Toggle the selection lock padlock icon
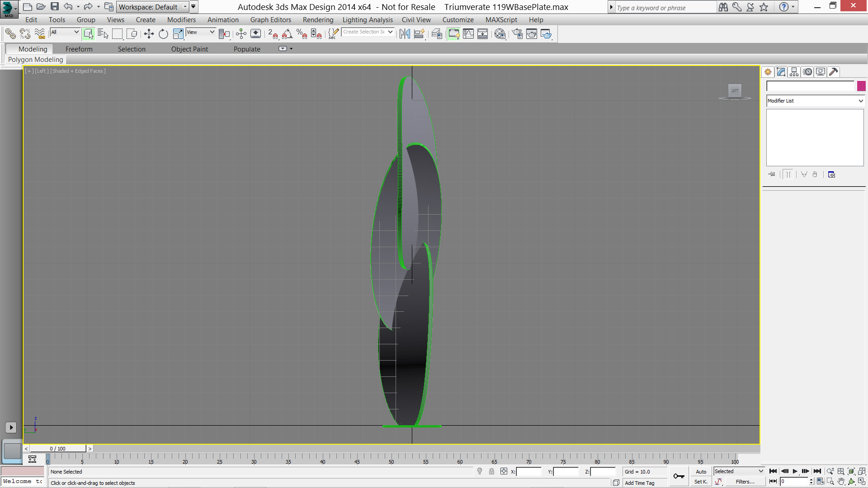 click(x=491, y=471)
